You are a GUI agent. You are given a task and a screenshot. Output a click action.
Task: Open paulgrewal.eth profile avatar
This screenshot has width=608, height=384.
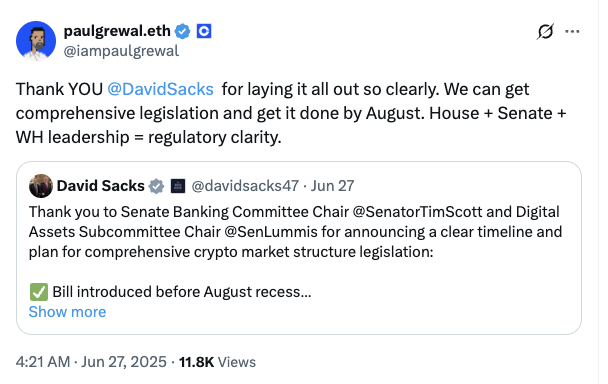pyautogui.click(x=36, y=41)
